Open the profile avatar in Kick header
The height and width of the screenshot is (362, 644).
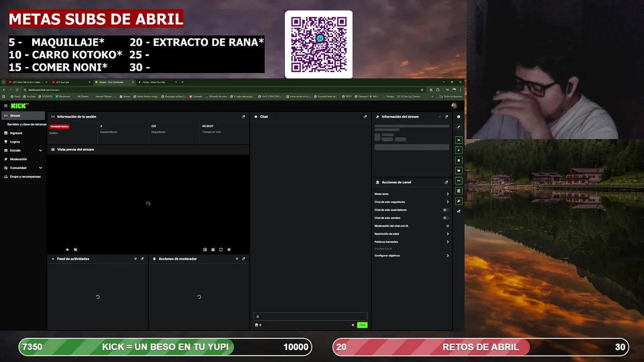point(454,106)
